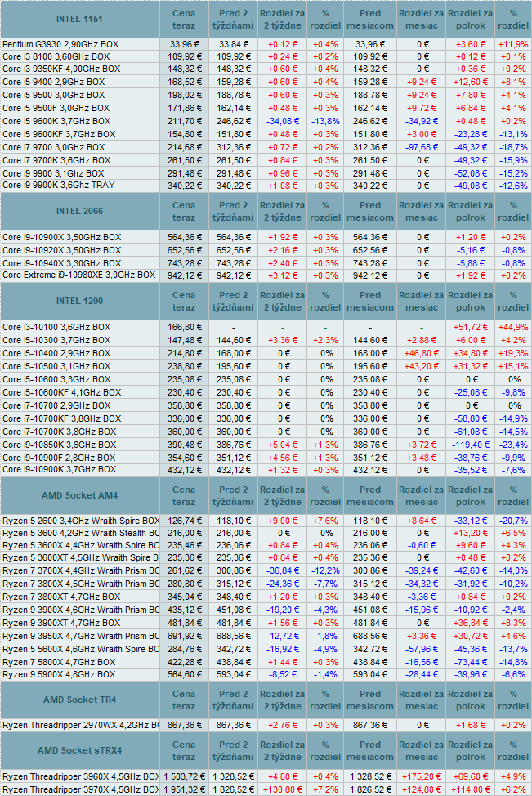The height and width of the screenshot is (796, 532).
Task: Click the +130,80 € two-week difference cell
Action: (282, 790)
